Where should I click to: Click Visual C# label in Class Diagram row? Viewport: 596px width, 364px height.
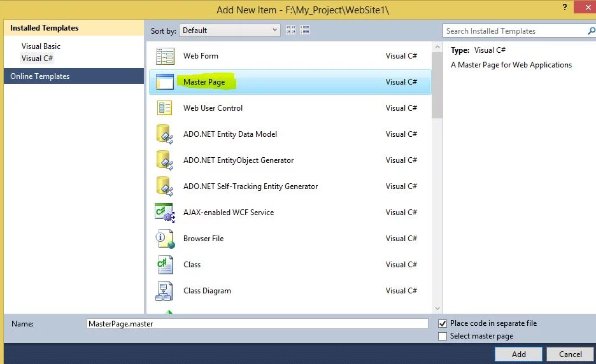click(401, 291)
